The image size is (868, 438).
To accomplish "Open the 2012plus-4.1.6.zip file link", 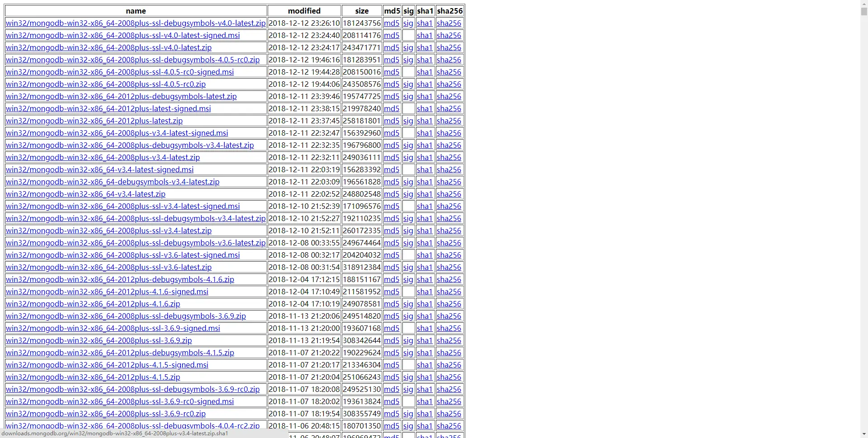I will point(93,304).
